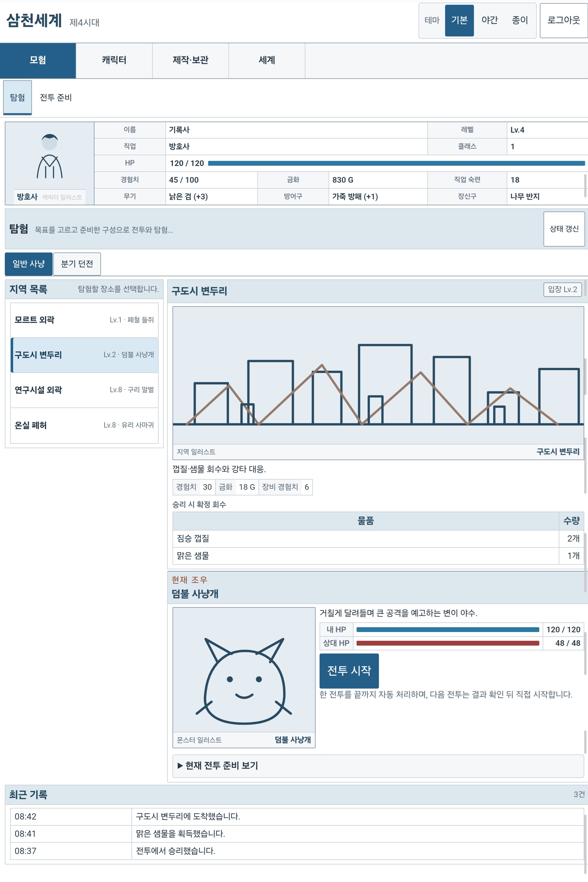Image resolution: width=588 pixels, height=882 pixels.
Task: Click the 장비 경험치 reward chip
Action: coord(285,487)
